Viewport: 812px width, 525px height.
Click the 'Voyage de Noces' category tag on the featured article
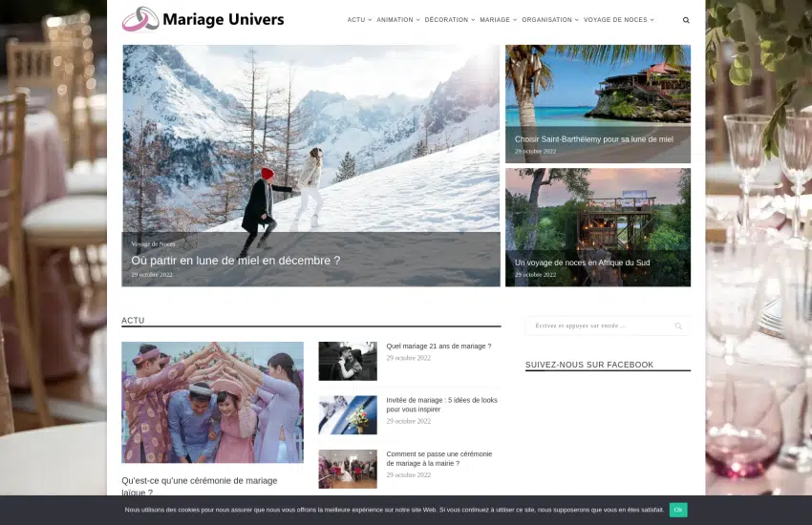point(153,244)
